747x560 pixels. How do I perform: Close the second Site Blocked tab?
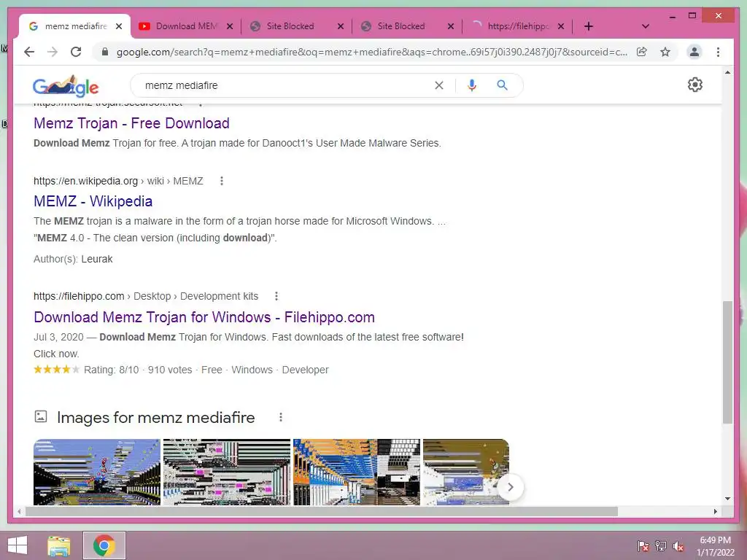pyautogui.click(x=450, y=26)
